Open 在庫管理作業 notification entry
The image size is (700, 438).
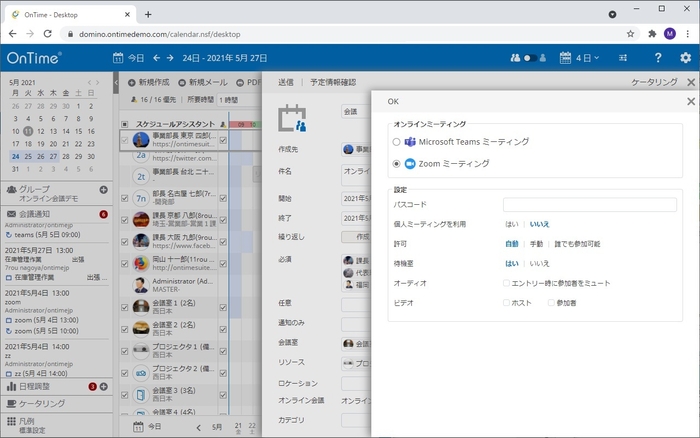56,277
